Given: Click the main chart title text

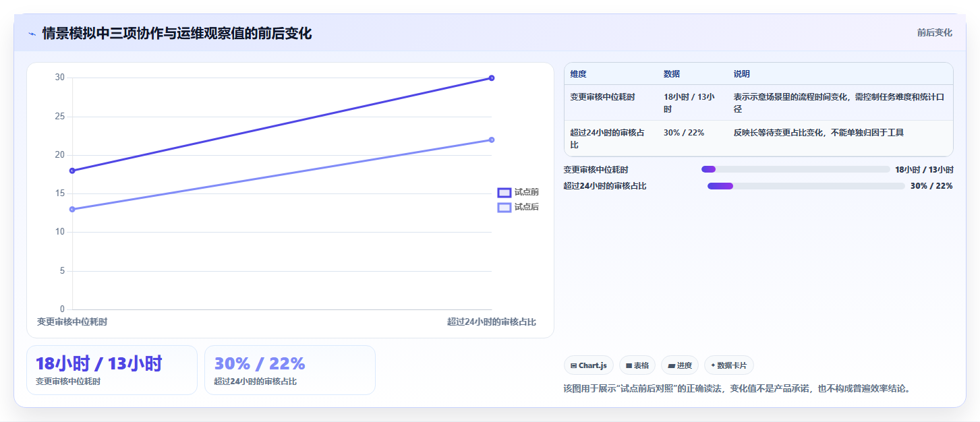Looking at the screenshot, I should tap(177, 34).
